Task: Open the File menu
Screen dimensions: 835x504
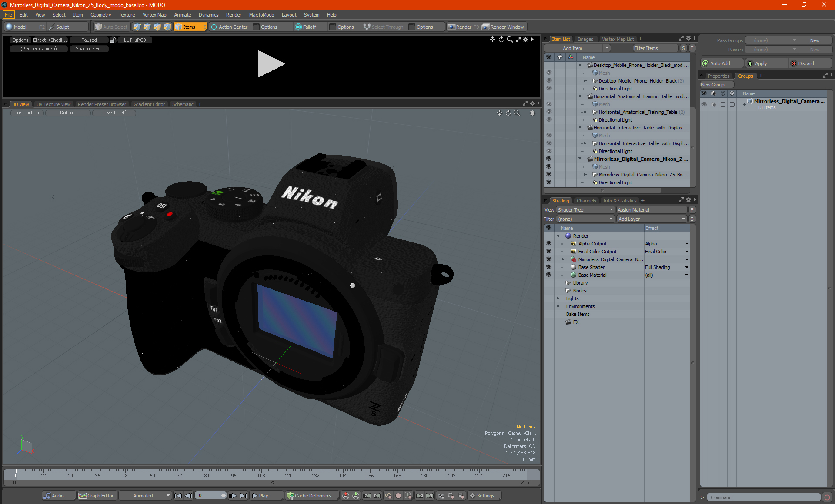Action: pos(8,15)
